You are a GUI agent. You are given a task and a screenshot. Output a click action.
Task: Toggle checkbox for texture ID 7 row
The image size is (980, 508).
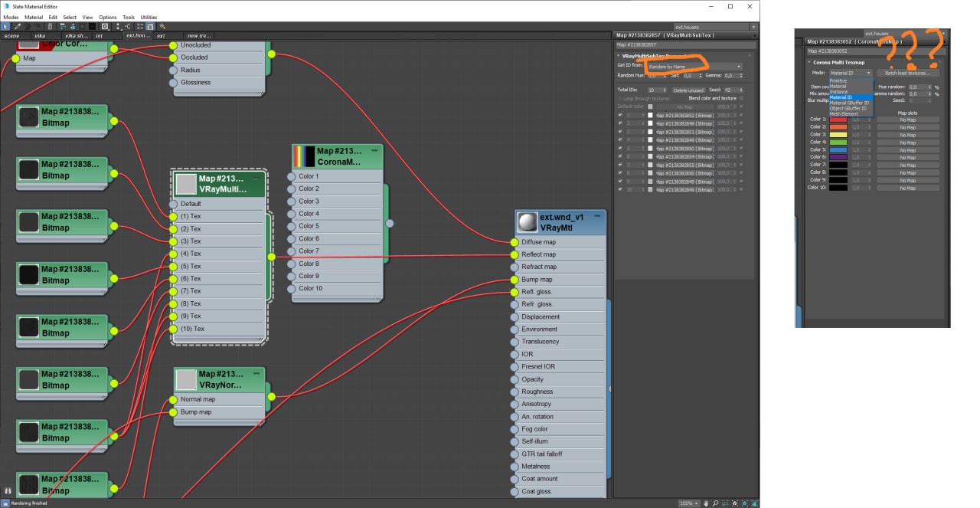(620, 165)
